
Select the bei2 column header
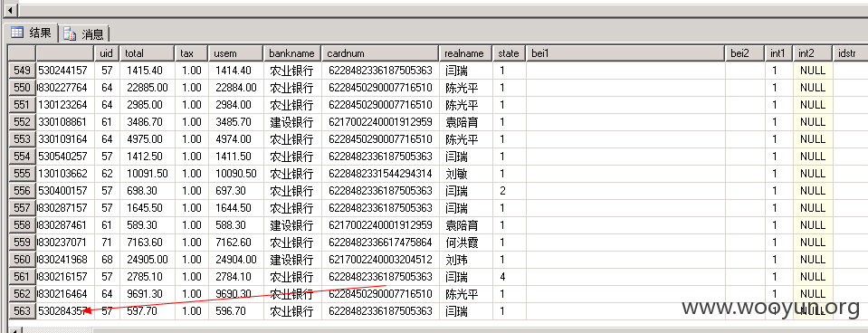[745, 53]
